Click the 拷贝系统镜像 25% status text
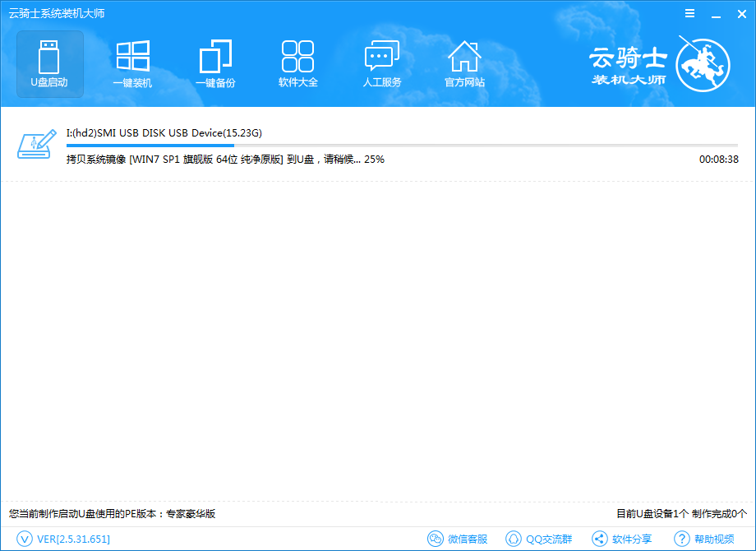This screenshot has height=551, width=756. point(225,160)
